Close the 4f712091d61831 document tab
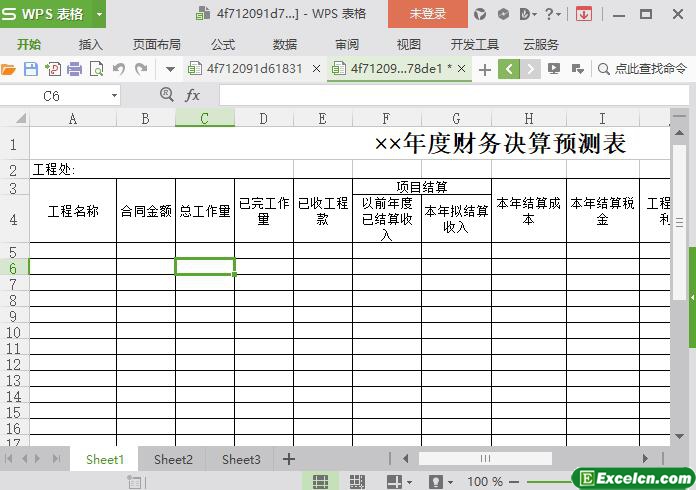The height and width of the screenshot is (490, 696). (316, 69)
